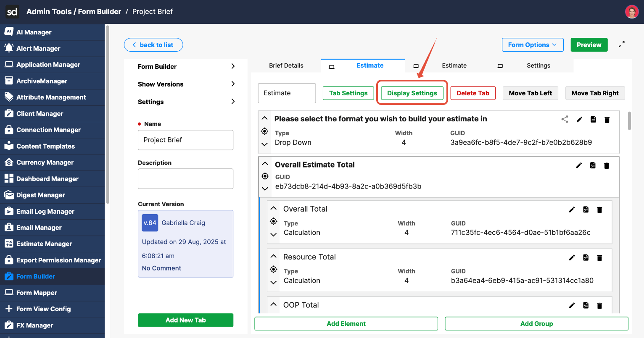Screen dimensions: 644x338
Task: Click the document icon on Overall Estimate Total
Action: [593, 165]
